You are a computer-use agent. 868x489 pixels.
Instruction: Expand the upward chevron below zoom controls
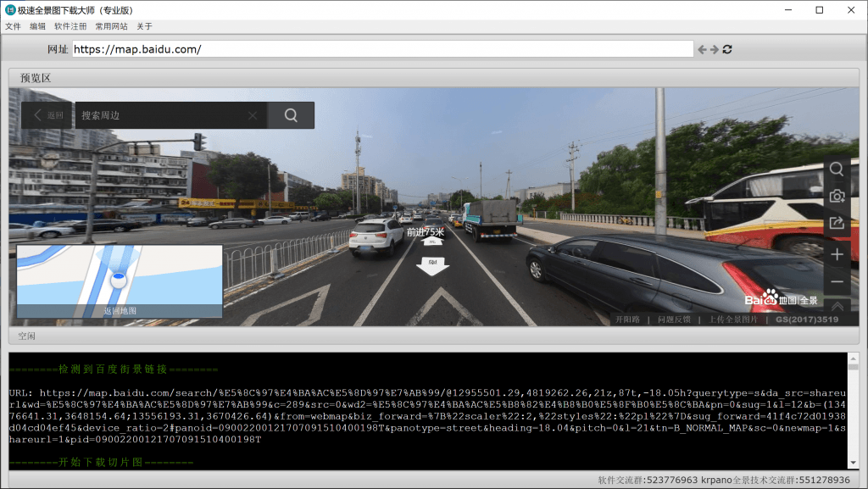click(837, 305)
